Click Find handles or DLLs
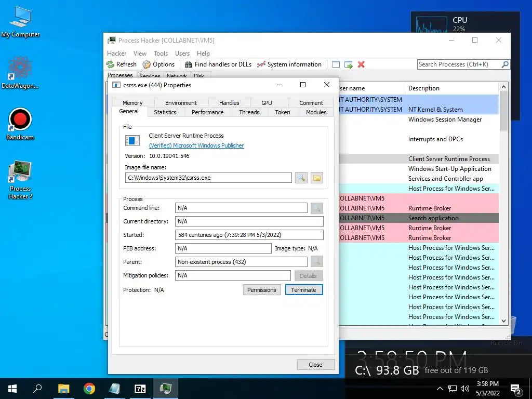This screenshot has width=532, height=399. pyautogui.click(x=218, y=64)
